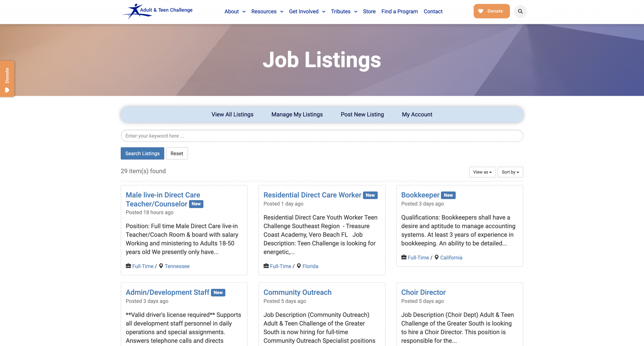Screen dimensions: 644x346
Task: Open the View as dropdown
Action: [x=482, y=172]
